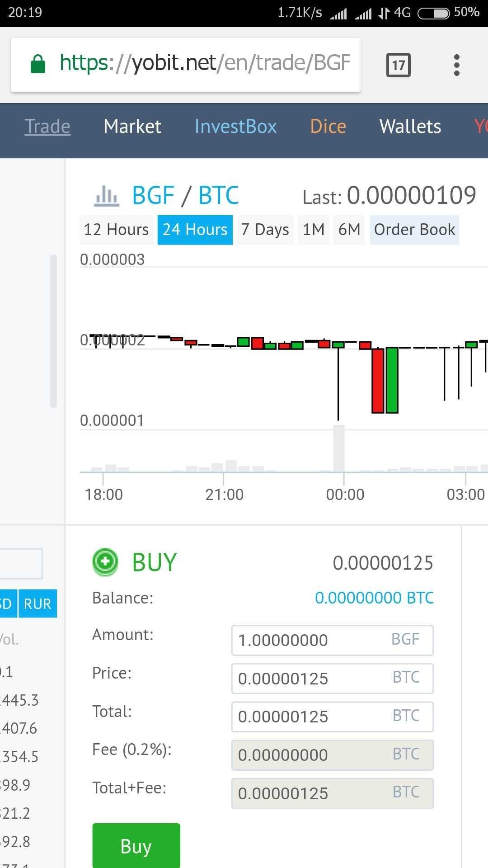The width and height of the screenshot is (488, 868).
Task: Click the 00:00 time axis label
Action: click(x=345, y=494)
